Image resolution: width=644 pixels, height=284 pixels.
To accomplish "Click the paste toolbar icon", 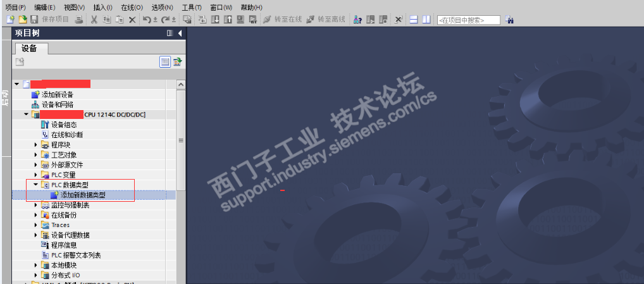I will click(120, 19).
